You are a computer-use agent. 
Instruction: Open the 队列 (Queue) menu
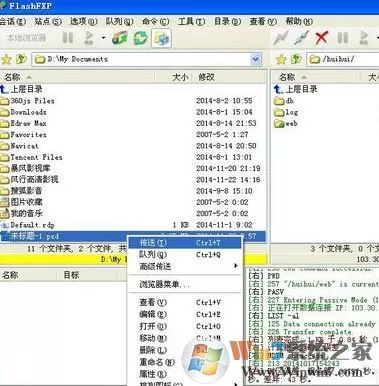[119, 22]
